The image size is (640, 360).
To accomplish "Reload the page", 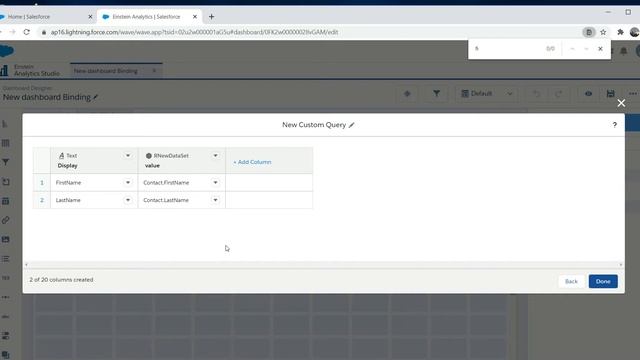I will tap(27, 32).
